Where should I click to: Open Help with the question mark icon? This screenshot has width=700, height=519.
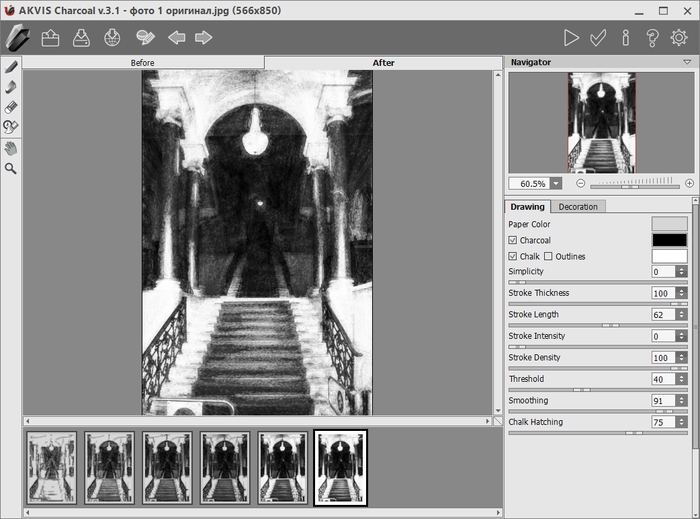point(652,38)
